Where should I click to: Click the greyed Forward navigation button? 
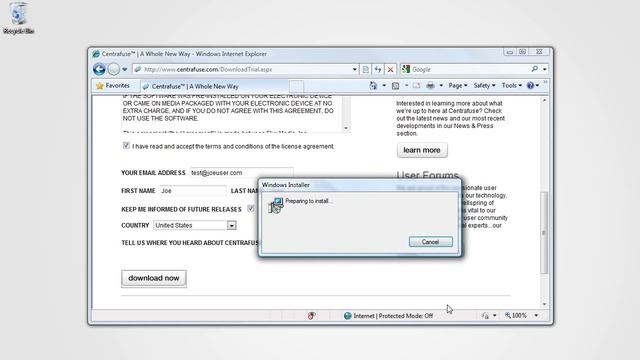click(114, 69)
